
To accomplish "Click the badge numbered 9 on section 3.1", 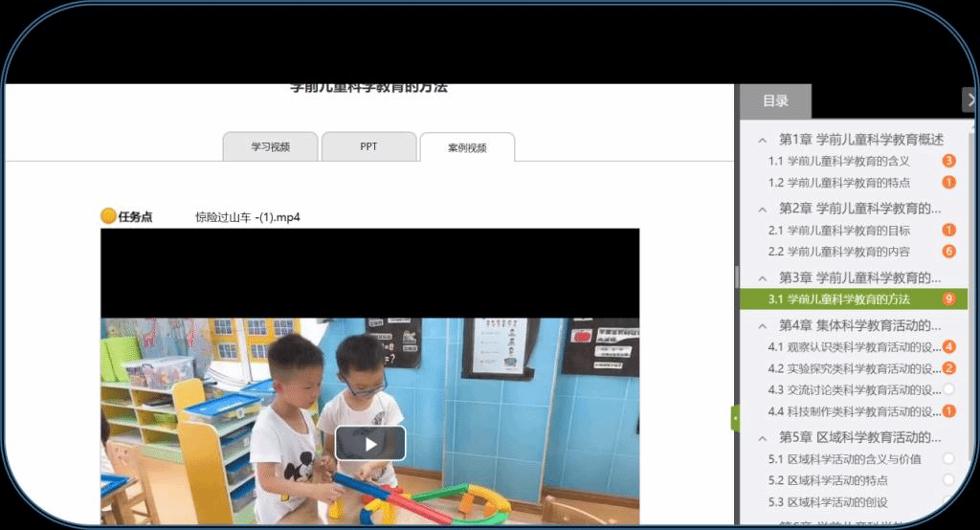I will 948,299.
